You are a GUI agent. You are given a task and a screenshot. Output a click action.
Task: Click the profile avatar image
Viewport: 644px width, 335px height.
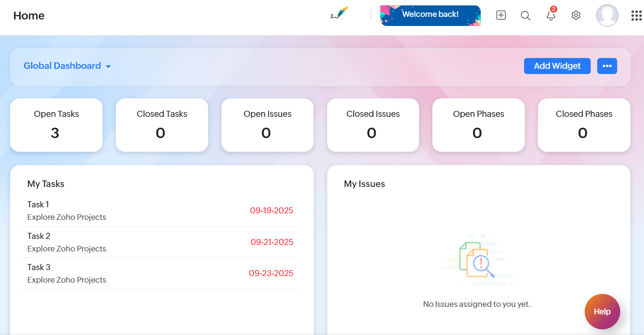pos(607,15)
